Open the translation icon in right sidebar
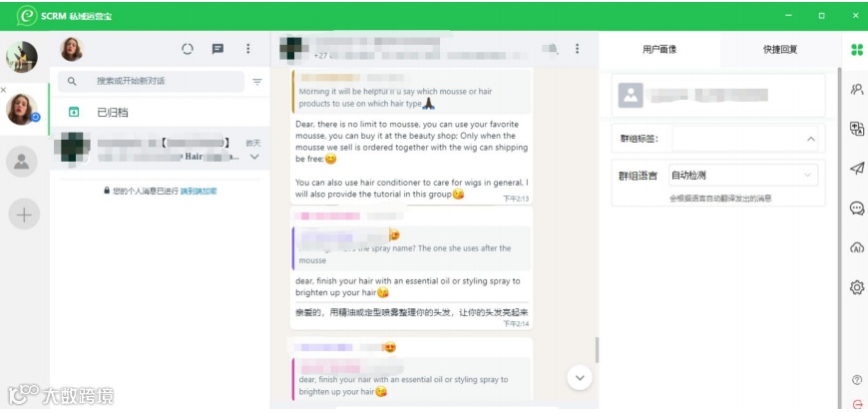 coord(856,129)
